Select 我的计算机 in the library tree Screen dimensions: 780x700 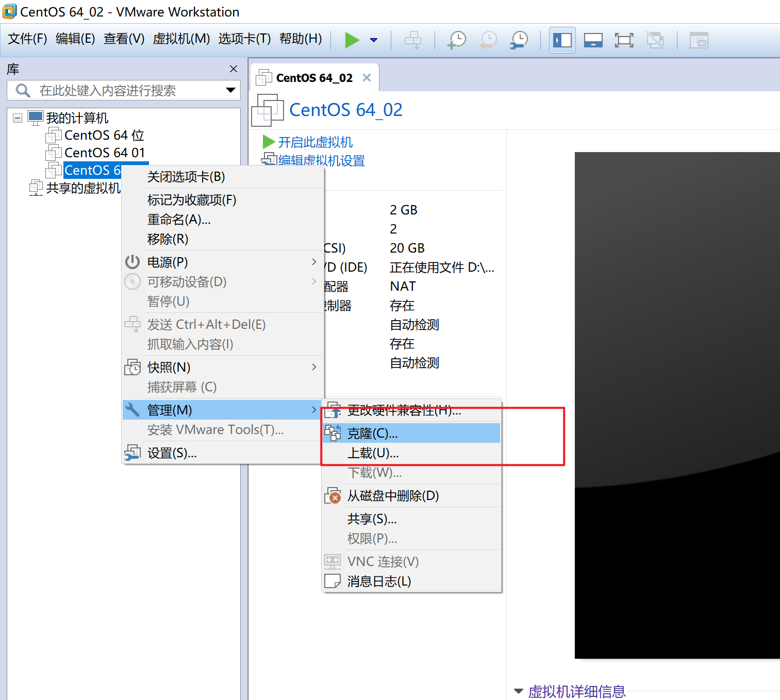pos(77,118)
